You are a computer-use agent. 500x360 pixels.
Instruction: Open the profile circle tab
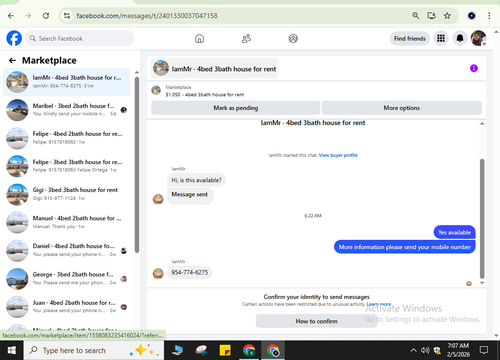pyautogui.click(x=293, y=39)
